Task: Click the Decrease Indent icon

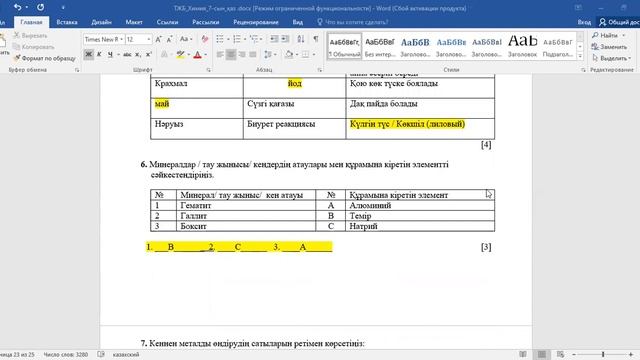Action: (274, 39)
